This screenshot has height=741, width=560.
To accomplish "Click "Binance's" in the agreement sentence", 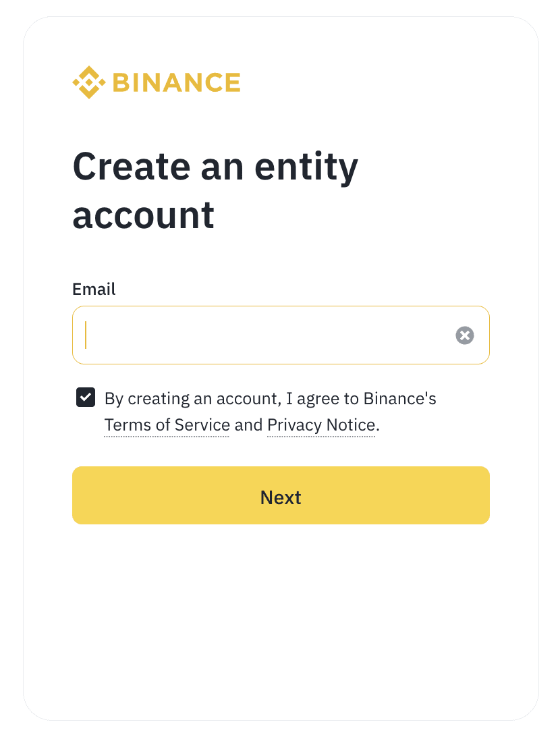I will pyautogui.click(x=399, y=399).
